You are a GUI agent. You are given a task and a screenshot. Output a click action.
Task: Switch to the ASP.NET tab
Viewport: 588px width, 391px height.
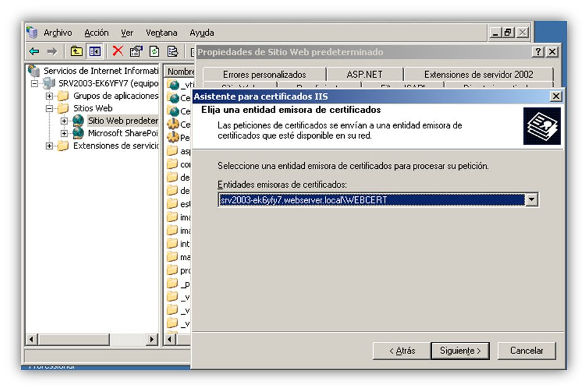pyautogui.click(x=364, y=74)
